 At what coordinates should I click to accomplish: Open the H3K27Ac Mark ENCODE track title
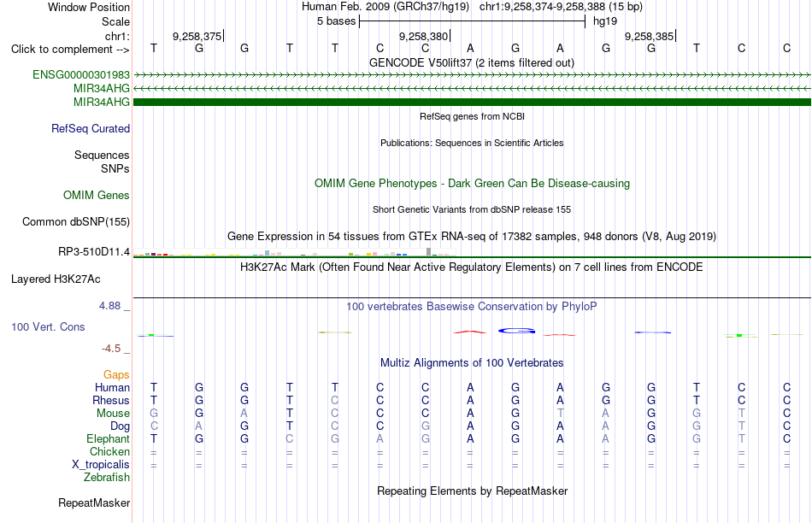click(x=472, y=267)
